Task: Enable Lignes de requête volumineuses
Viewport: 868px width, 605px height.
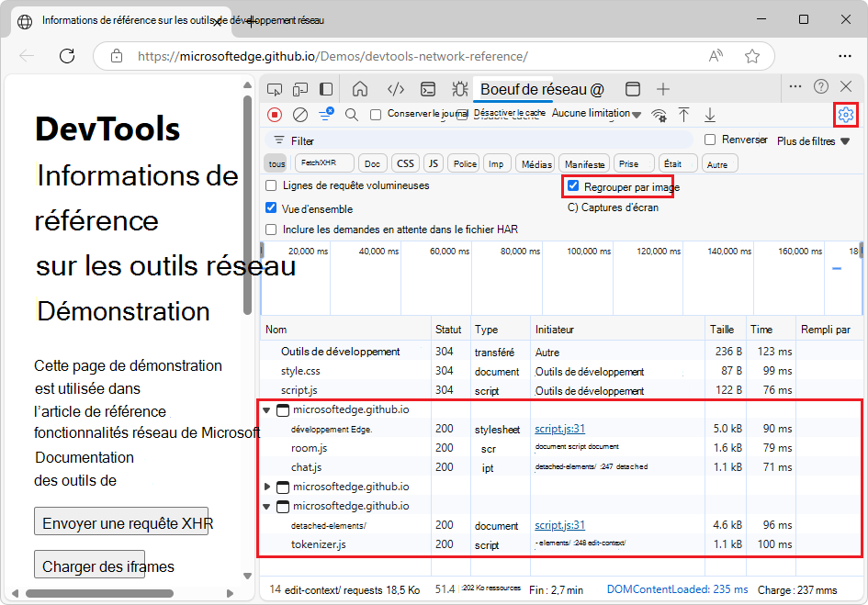Action: [271, 185]
